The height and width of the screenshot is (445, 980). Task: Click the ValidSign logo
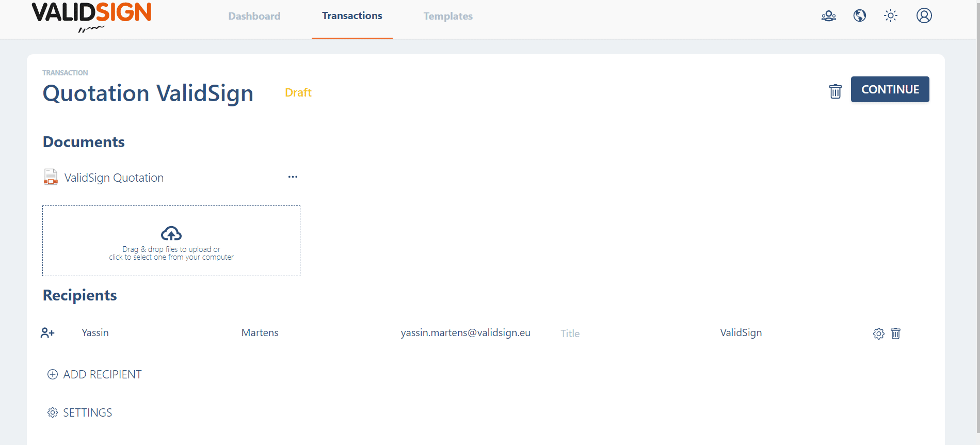tap(91, 17)
